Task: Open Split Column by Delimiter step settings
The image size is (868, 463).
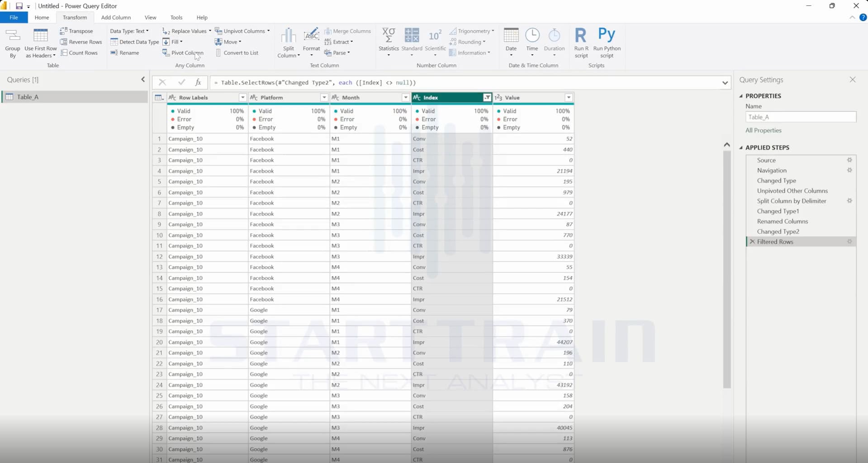Action: click(849, 201)
